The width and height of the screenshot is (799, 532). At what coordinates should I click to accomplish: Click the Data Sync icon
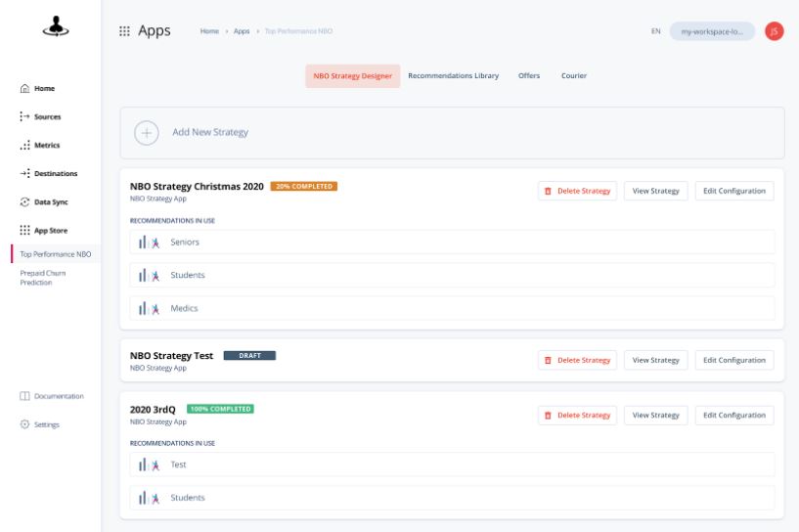23,201
